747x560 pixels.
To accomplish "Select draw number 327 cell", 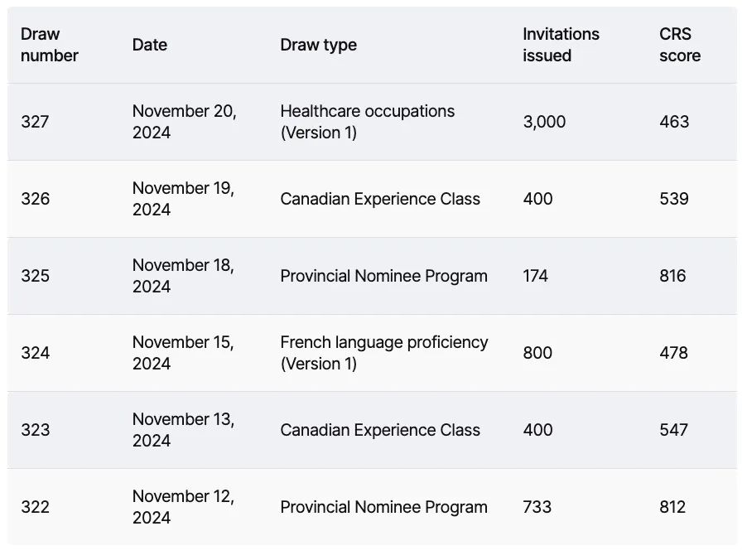I will click(35, 122).
